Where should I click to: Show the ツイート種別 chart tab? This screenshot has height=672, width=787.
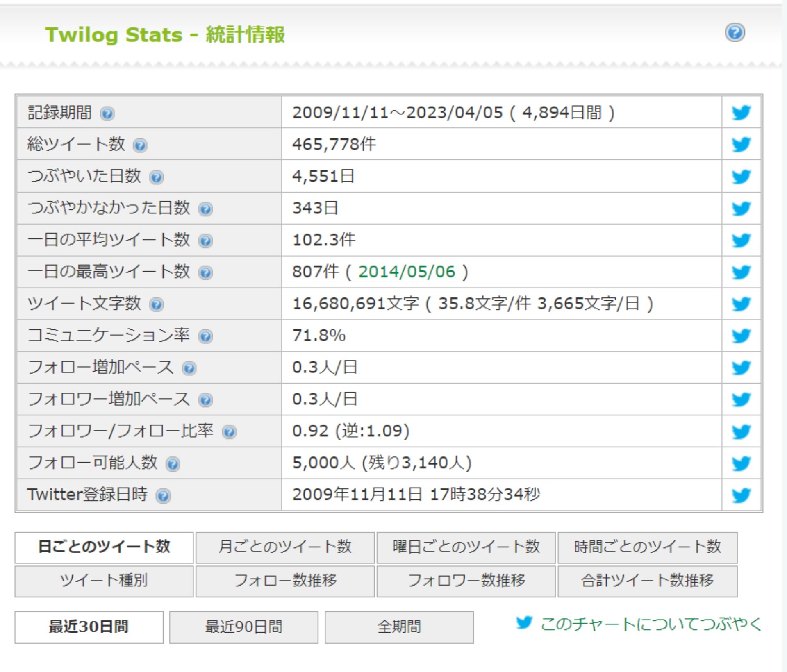tap(104, 581)
